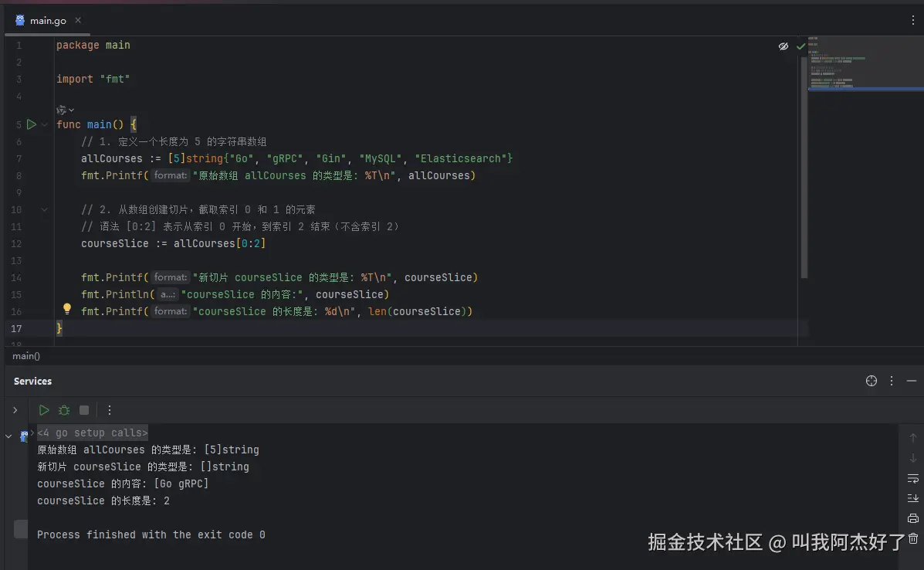
Task: Run main() from the gutter arrow
Action: point(31,124)
